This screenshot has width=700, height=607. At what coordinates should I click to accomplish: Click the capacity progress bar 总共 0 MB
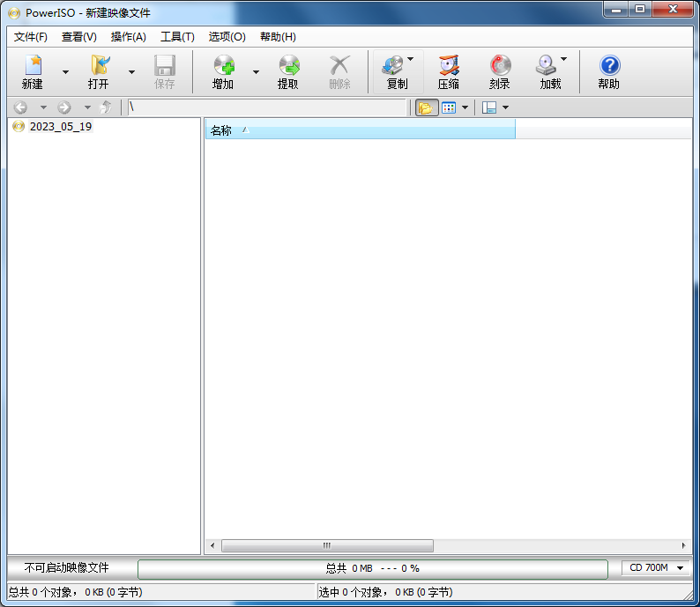coord(373,568)
